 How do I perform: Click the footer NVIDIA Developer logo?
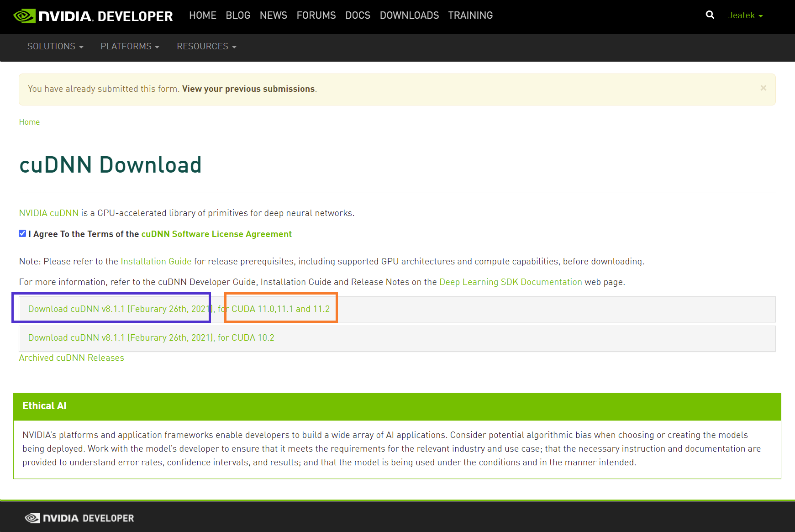79,518
